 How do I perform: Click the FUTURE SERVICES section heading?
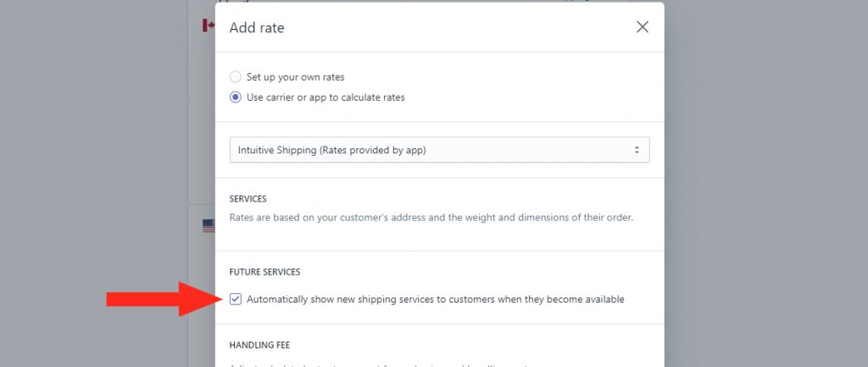[264, 272]
